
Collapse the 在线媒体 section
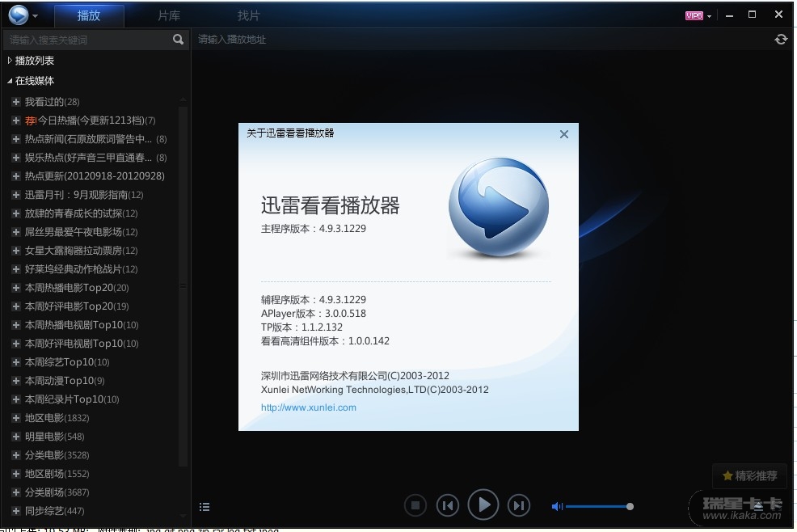coord(10,81)
